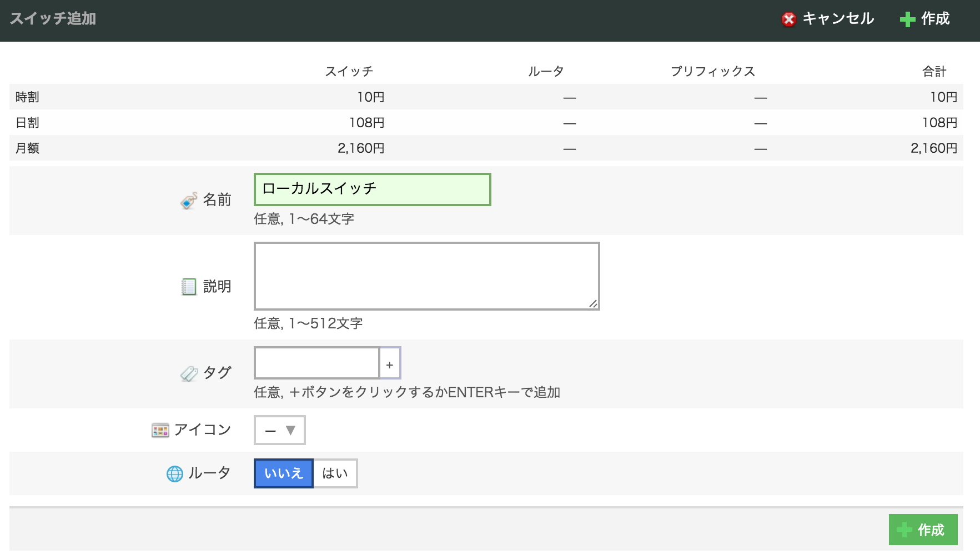Screen dimensions: 980x559
Task: Click the dropdown arrow in icon selector
Action: (x=290, y=430)
